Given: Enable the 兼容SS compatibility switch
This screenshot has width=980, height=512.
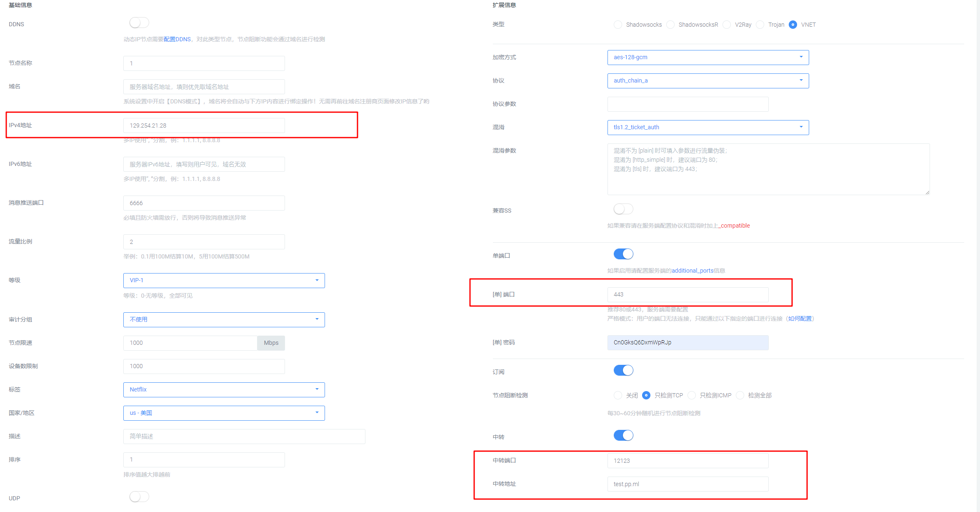Looking at the screenshot, I should click(623, 209).
